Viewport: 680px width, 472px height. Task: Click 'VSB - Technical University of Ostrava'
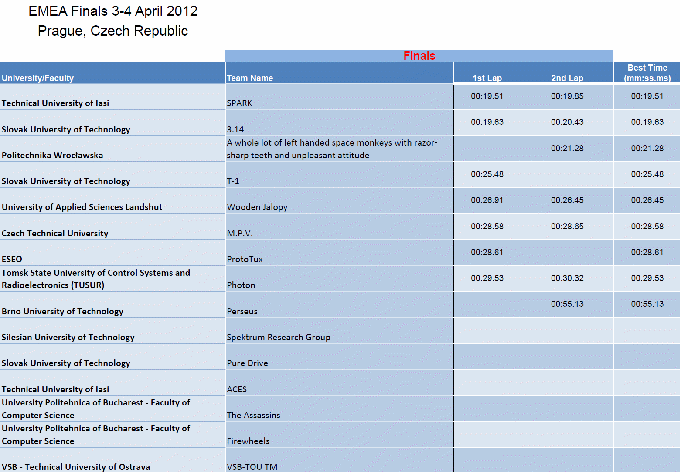[76, 467]
